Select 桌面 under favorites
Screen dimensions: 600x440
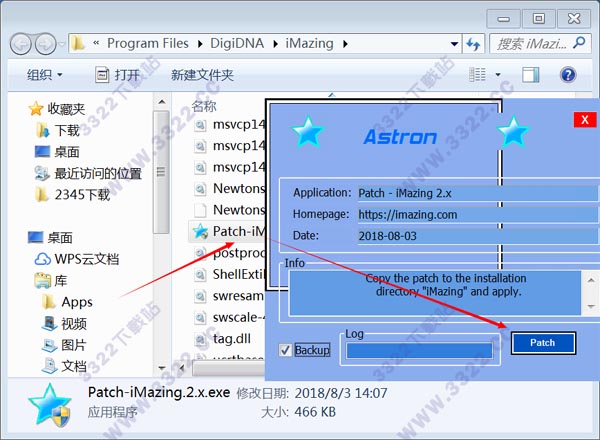(x=57, y=152)
